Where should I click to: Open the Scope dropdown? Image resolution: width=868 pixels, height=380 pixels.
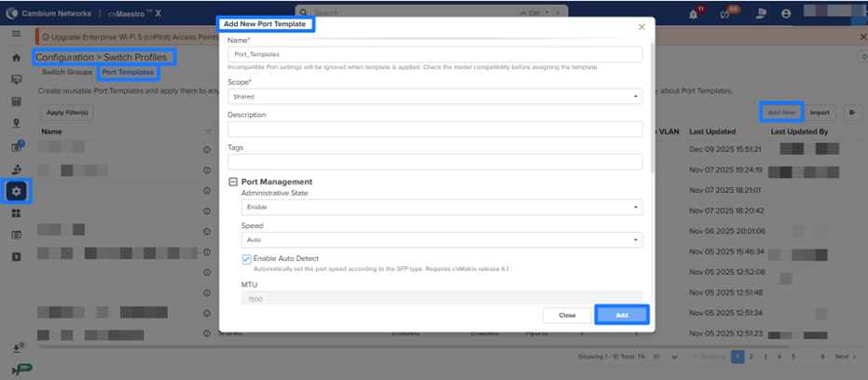coord(435,96)
